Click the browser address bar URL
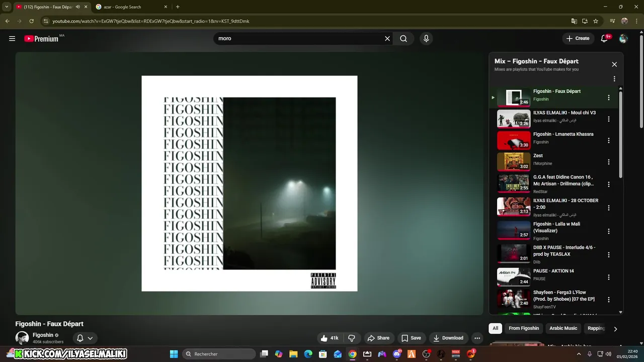This screenshot has height=362, width=644. pos(151,21)
